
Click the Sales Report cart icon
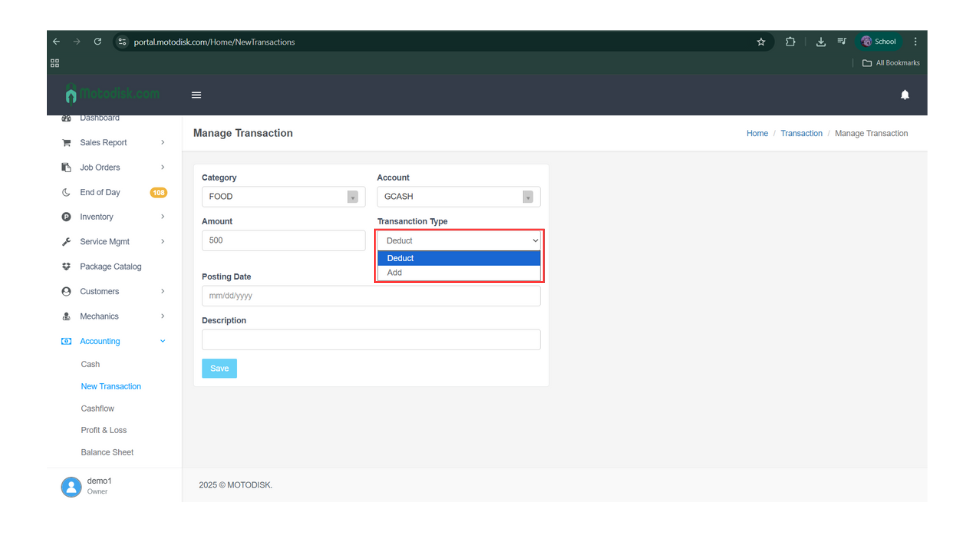tap(66, 143)
